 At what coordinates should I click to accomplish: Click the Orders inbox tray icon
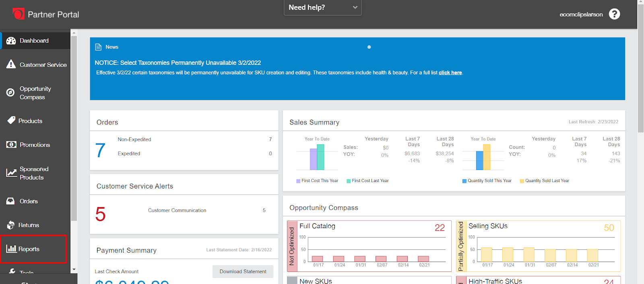(10, 201)
